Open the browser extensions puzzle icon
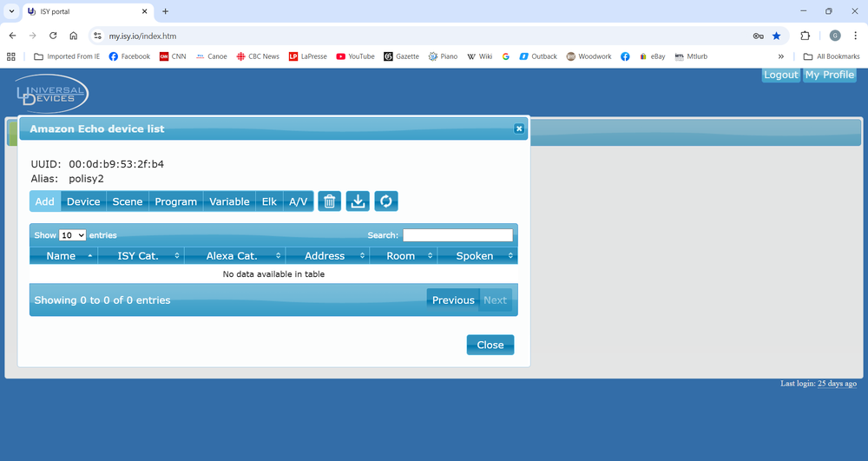868x461 pixels. click(x=805, y=36)
